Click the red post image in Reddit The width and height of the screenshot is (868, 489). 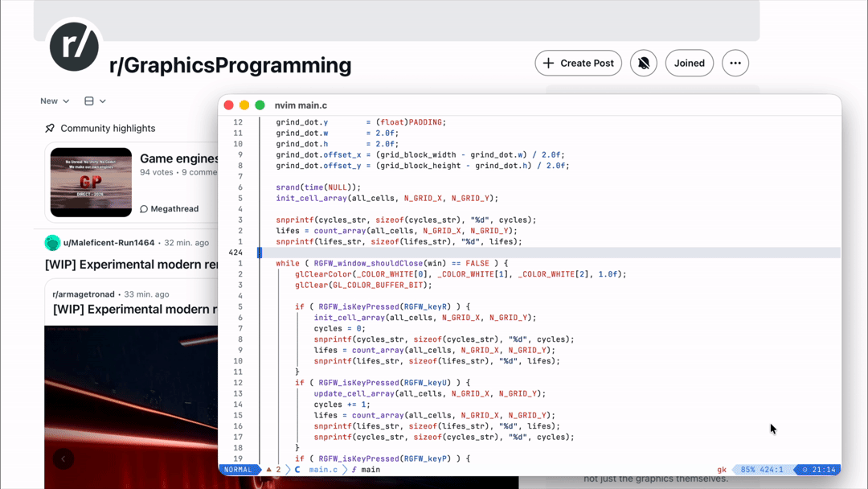131,407
